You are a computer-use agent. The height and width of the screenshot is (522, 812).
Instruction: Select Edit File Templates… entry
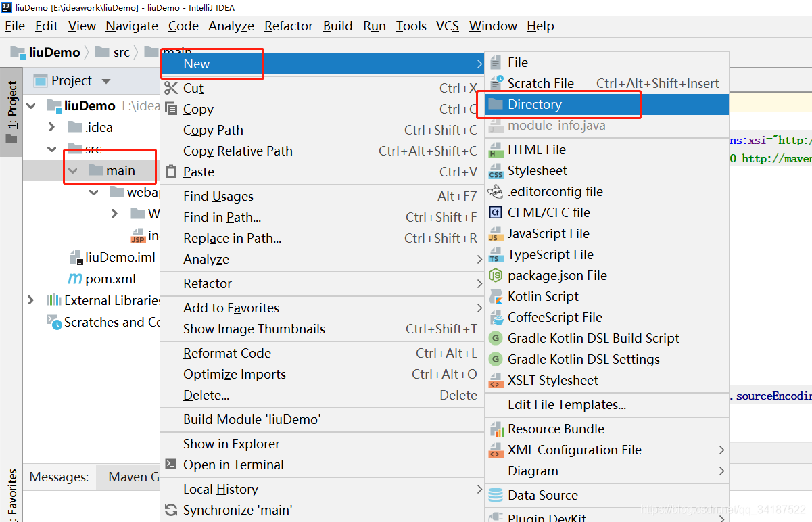[x=606, y=404]
